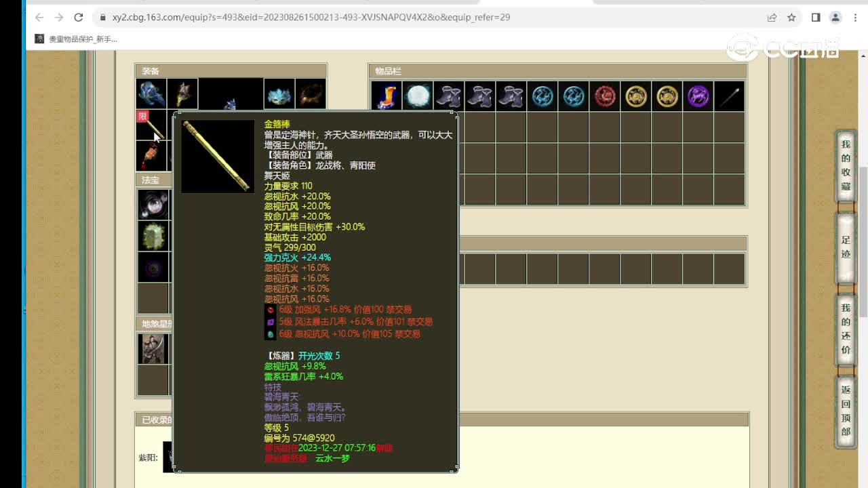Click the 法宝 panel header
The image size is (868, 488).
153,180
